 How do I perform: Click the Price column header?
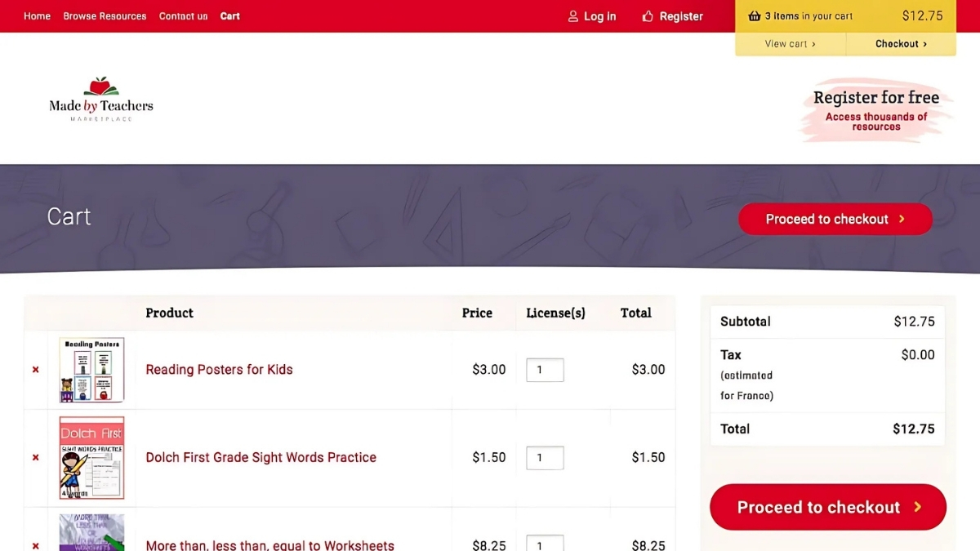pos(477,313)
